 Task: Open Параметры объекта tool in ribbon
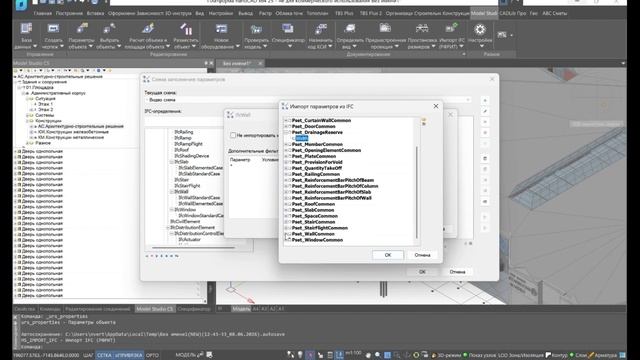pyautogui.click(x=81, y=36)
